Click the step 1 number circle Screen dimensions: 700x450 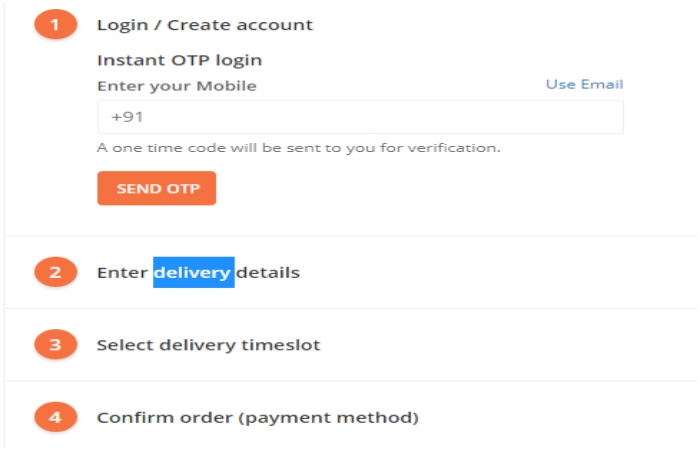[55, 24]
